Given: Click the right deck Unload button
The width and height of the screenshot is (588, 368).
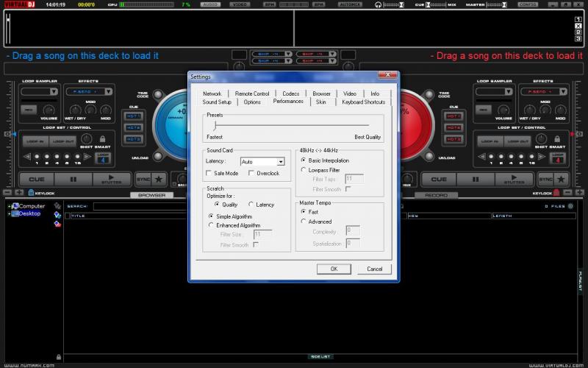Looking at the screenshot, I should pos(429,156).
